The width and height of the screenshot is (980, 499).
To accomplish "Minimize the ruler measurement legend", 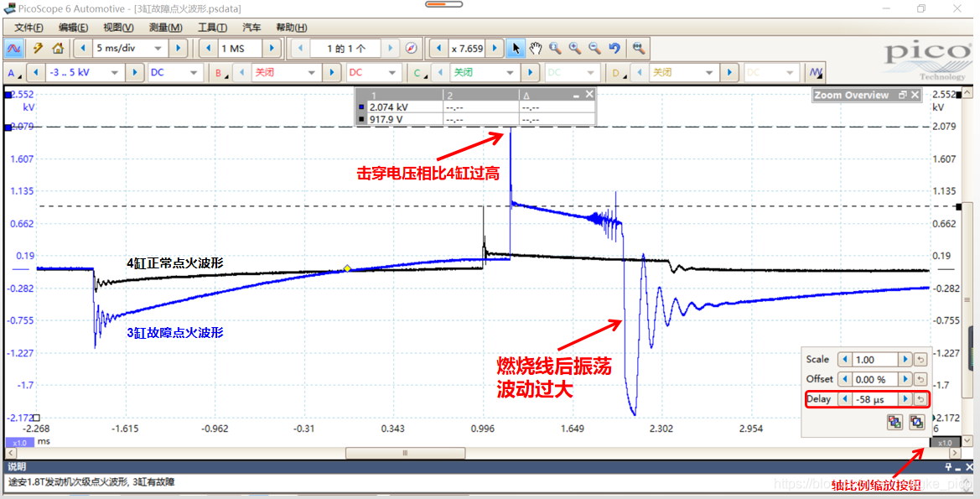I will [576, 95].
